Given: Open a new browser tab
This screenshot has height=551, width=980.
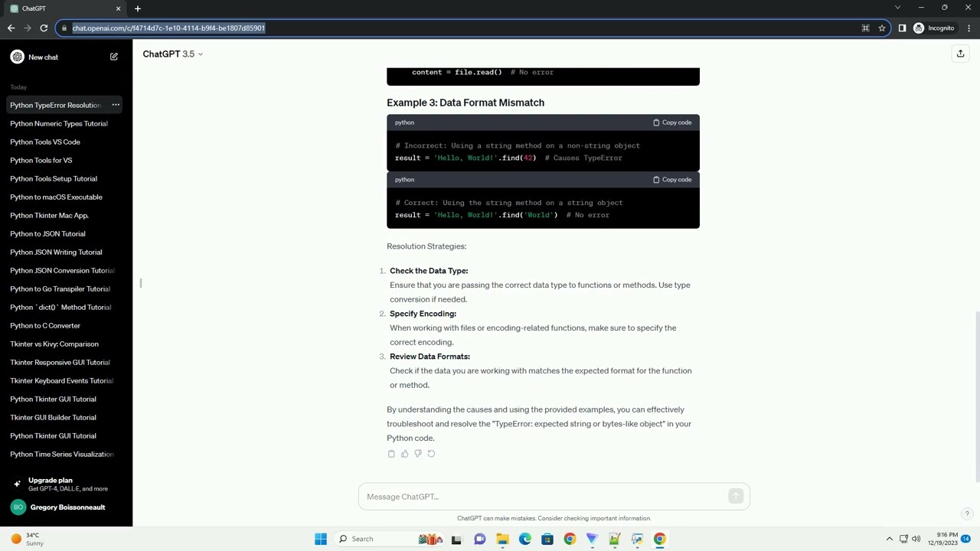Looking at the screenshot, I should (138, 8).
